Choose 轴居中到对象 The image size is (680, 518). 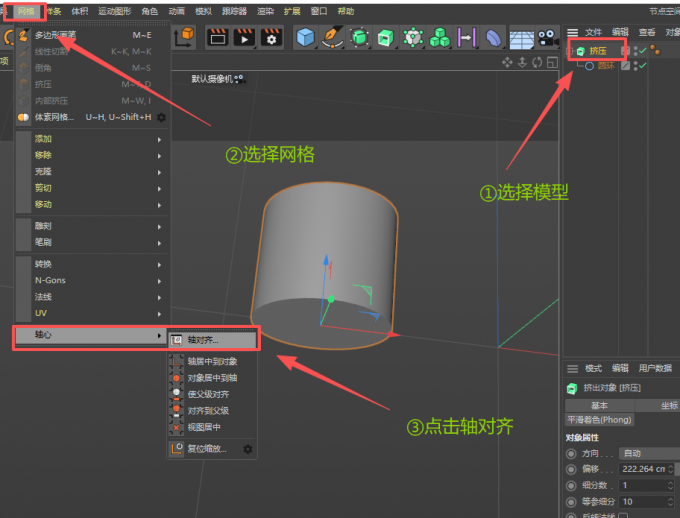point(212,362)
